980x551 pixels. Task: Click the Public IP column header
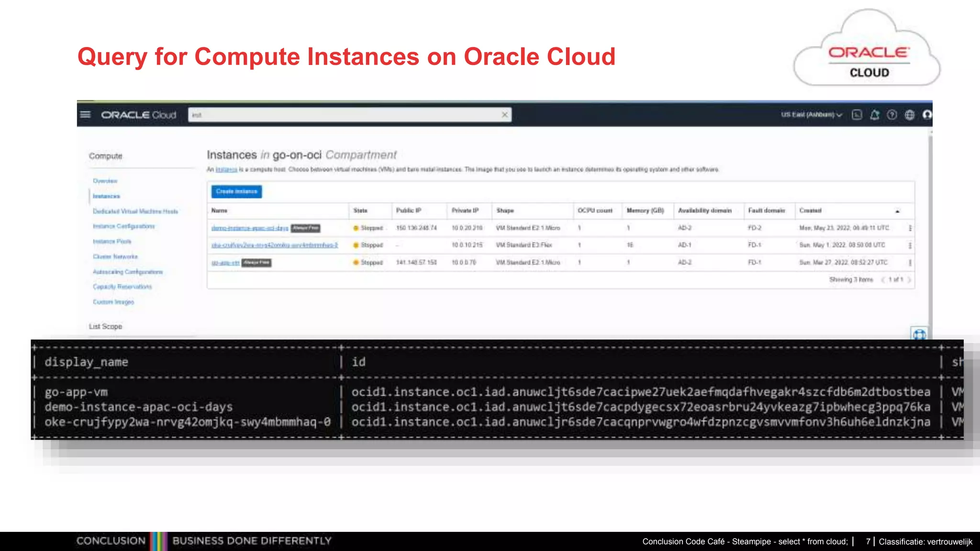409,210
